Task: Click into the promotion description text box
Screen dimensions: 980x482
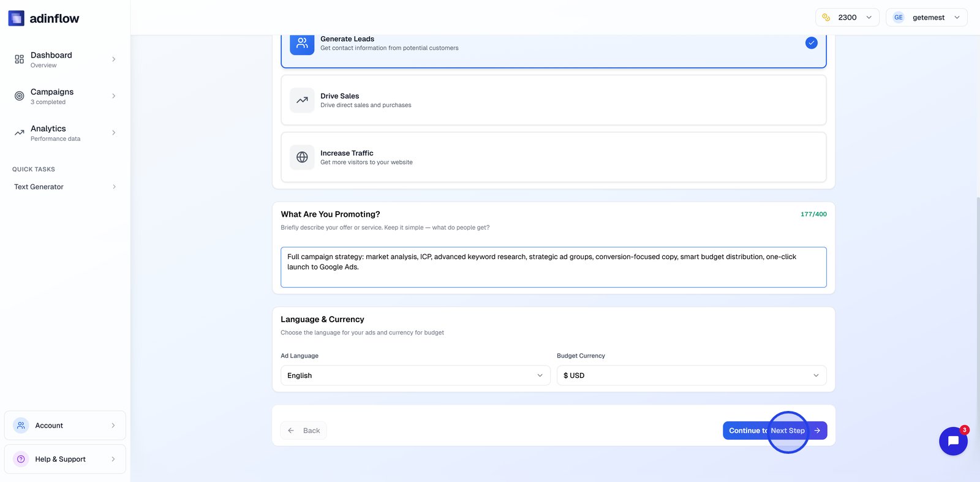Action: (553, 268)
